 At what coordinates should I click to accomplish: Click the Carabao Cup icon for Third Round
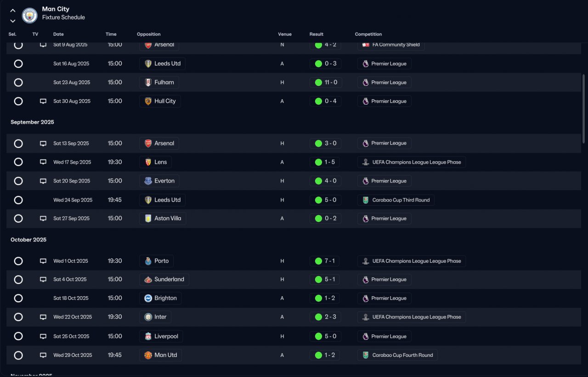(366, 200)
